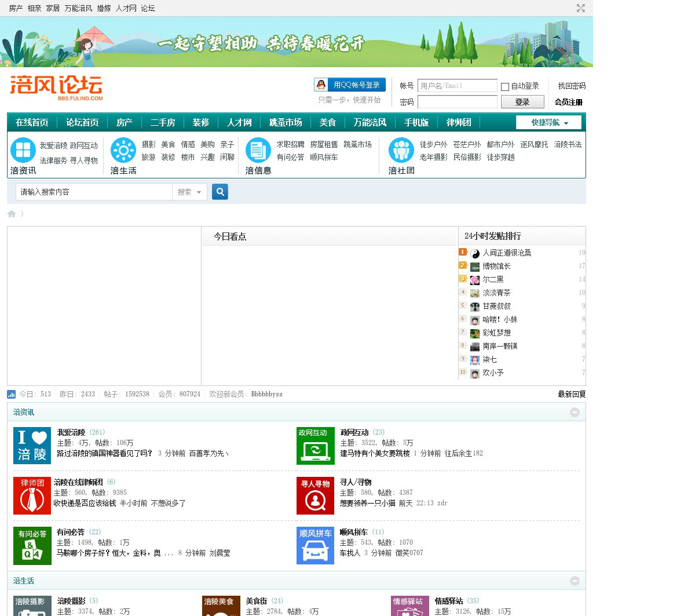Viewport: 695px width, 616px height.
Task: Focus the 帐号 username input field
Action: 457,86
